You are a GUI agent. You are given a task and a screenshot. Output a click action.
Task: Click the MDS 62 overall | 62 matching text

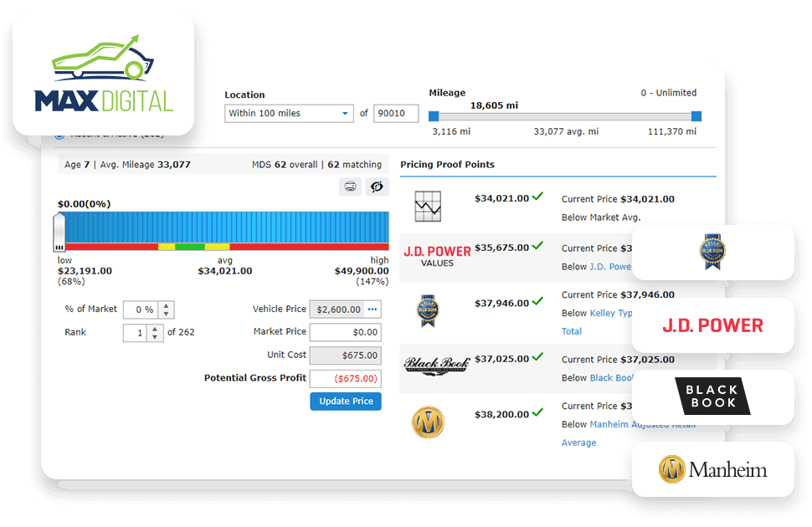317,165
